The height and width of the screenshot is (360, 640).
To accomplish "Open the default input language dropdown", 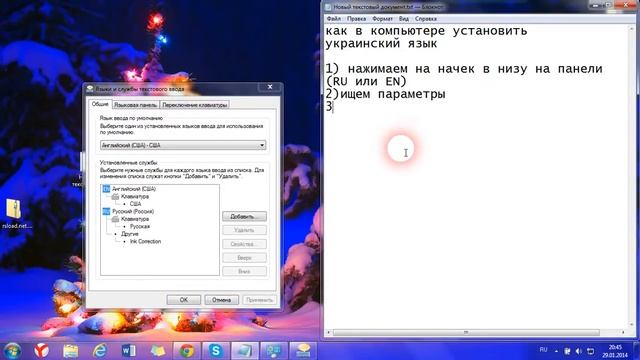I will [183, 145].
